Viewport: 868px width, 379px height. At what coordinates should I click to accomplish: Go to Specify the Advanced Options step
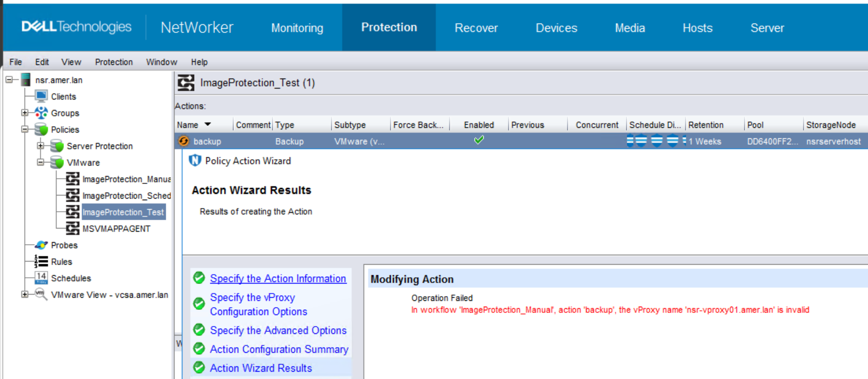(x=278, y=330)
